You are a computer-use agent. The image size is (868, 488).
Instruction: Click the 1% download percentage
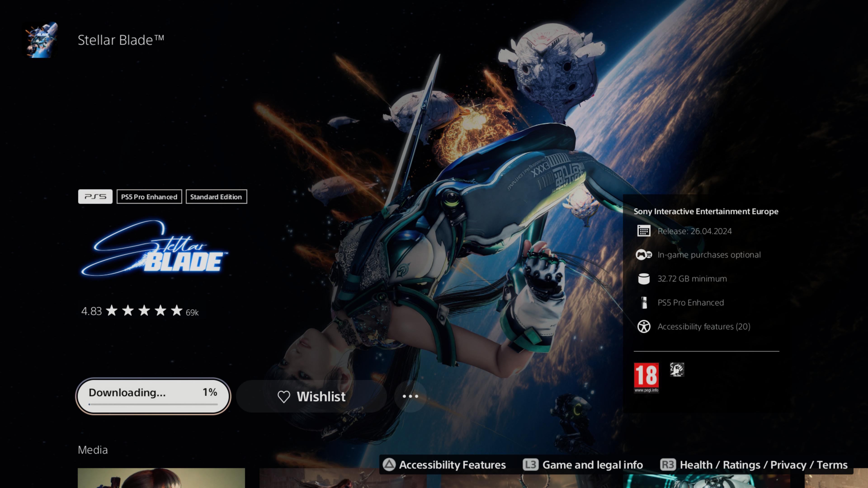tap(210, 392)
